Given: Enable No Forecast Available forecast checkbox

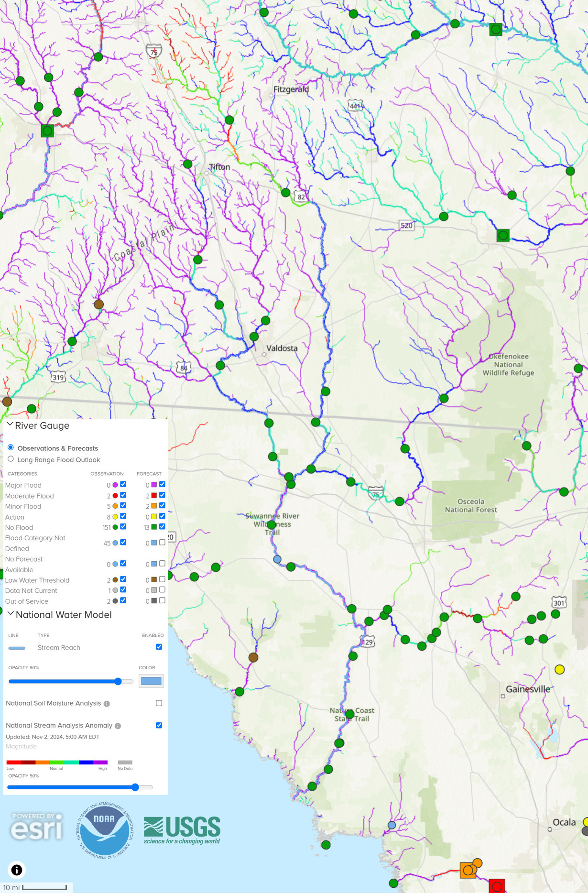Looking at the screenshot, I should pos(162,564).
